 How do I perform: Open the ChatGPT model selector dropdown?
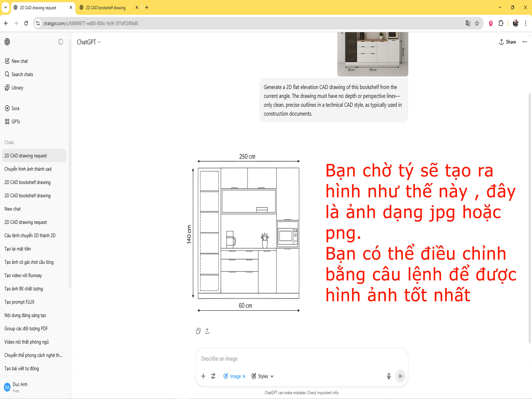(89, 42)
